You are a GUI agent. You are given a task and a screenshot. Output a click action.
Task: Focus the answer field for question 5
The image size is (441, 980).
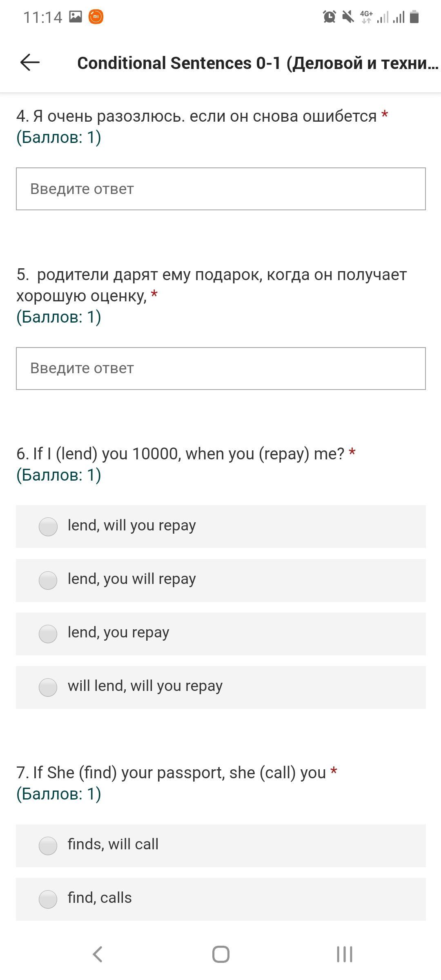220,368
